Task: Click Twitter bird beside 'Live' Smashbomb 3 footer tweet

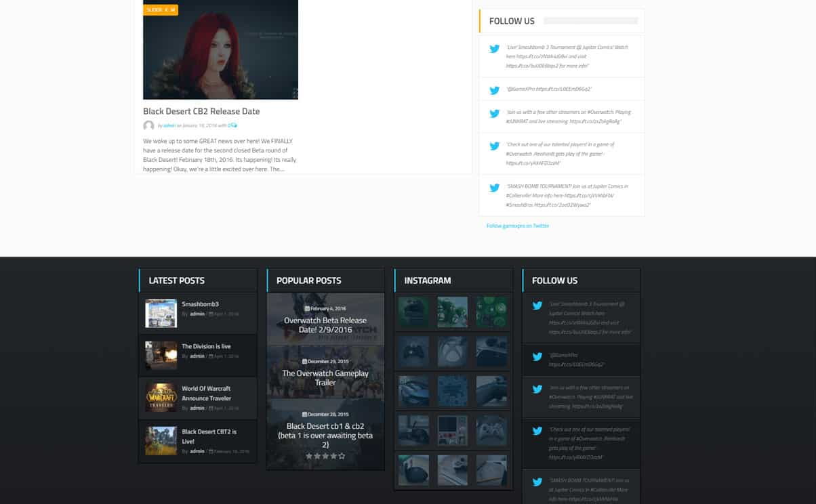Action: 537,306
